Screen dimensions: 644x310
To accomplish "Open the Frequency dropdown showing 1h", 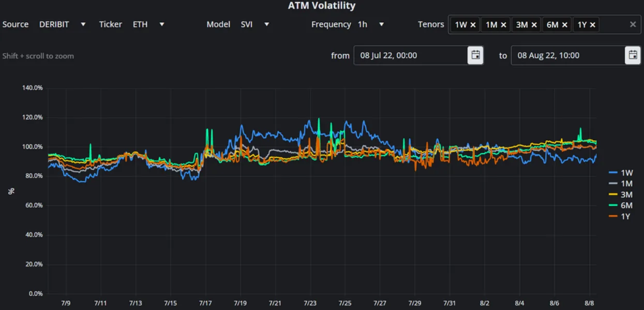I will coord(371,24).
